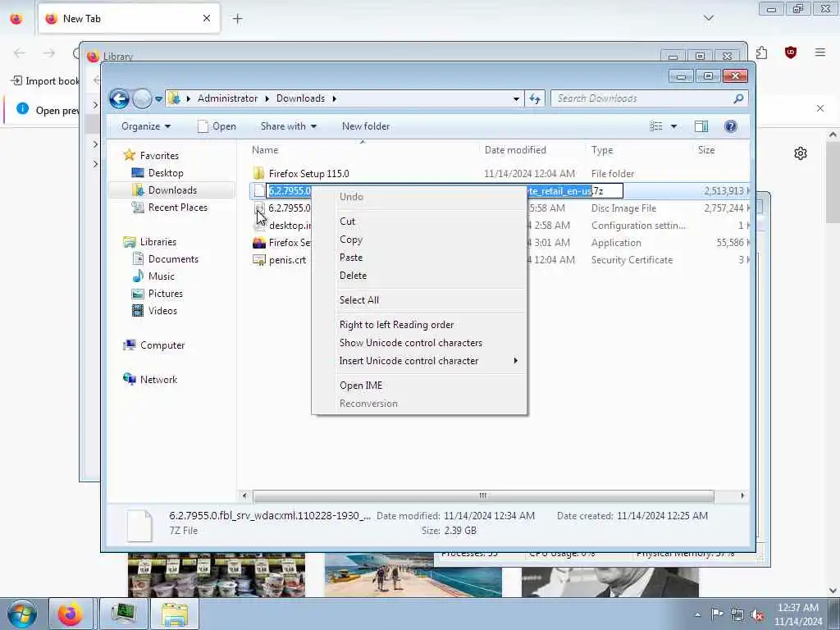Click Open in the Explorer toolbar

click(x=217, y=126)
